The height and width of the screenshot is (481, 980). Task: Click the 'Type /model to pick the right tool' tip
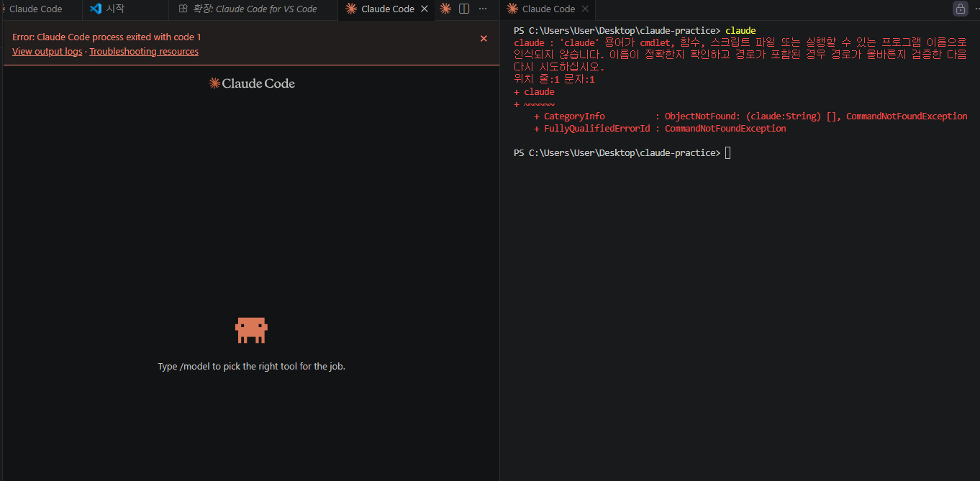pyautogui.click(x=251, y=366)
